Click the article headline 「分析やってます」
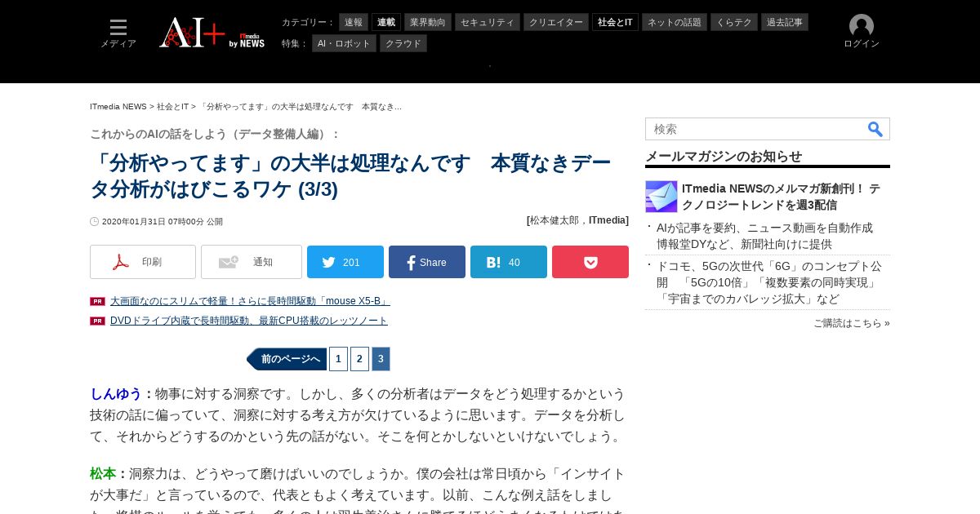Image resolution: width=980 pixels, height=514 pixels. pos(350,176)
